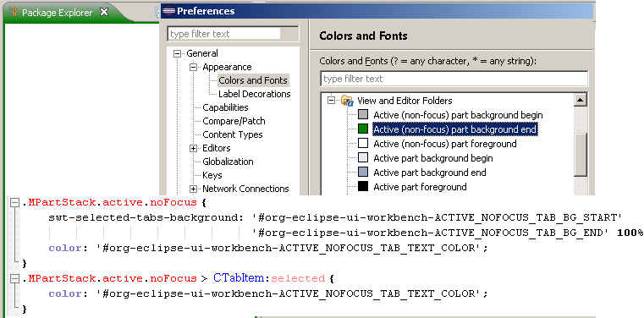Click the black Active part foreground swatch

(x=363, y=187)
